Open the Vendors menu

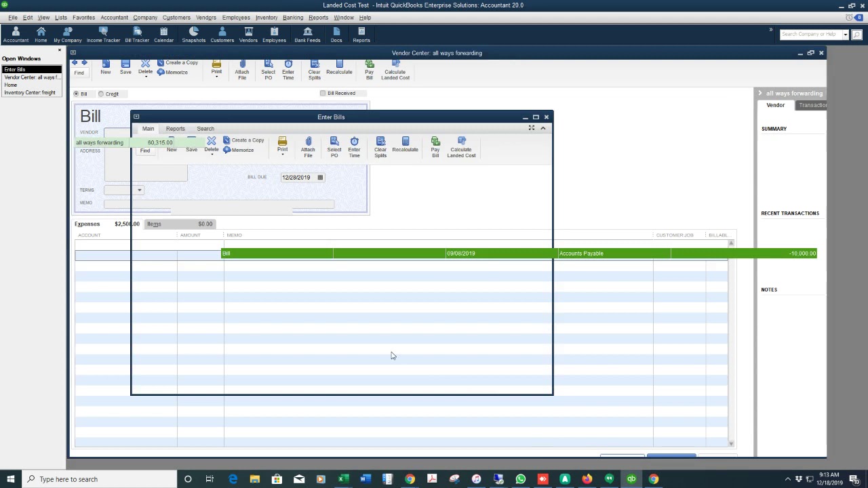[x=206, y=17]
